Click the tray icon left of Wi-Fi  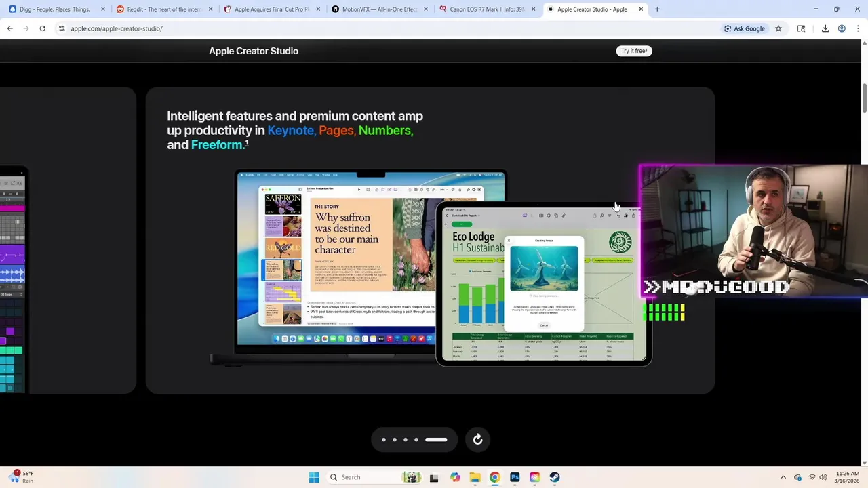pos(798,477)
